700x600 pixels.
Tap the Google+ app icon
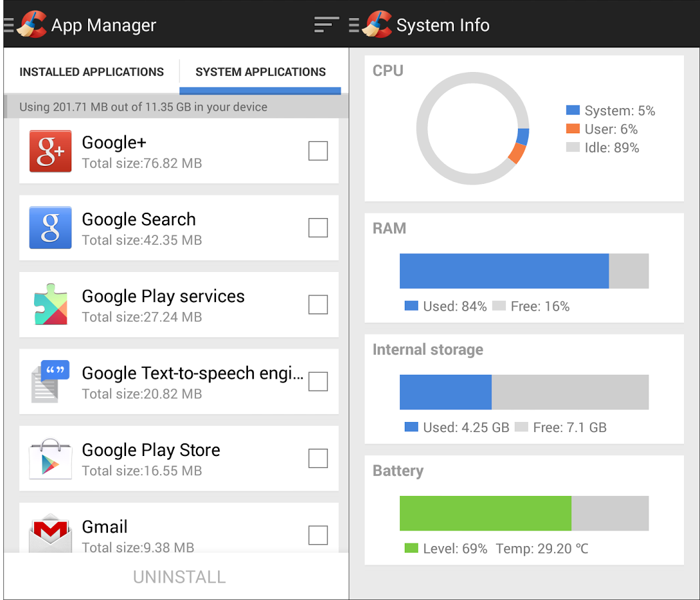tap(51, 151)
